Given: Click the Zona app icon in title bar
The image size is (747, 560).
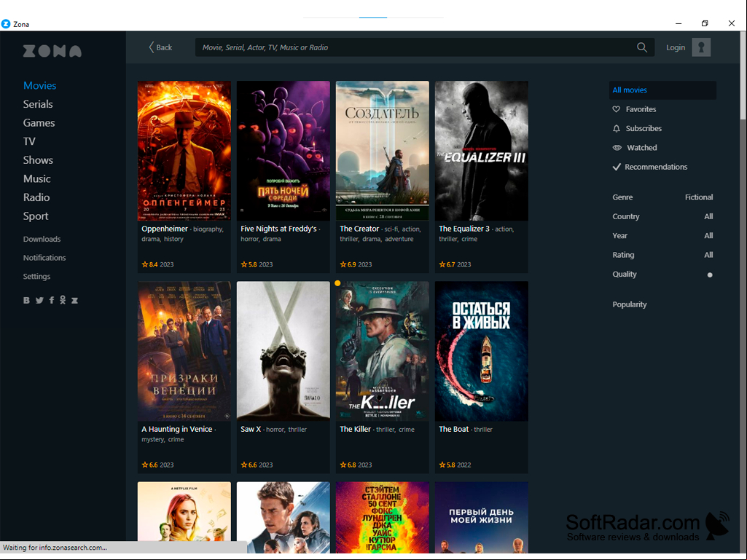Looking at the screenshot, I should click(6, 24).
